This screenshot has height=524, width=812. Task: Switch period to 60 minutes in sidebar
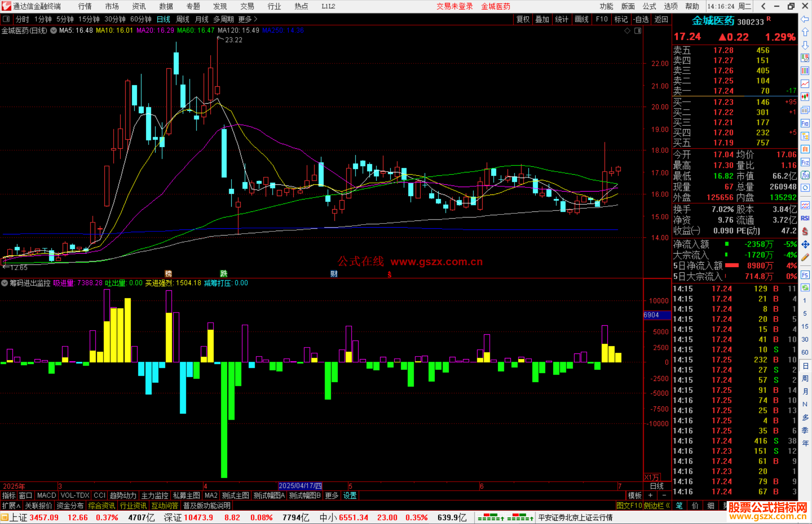click(x=805, y=352)
